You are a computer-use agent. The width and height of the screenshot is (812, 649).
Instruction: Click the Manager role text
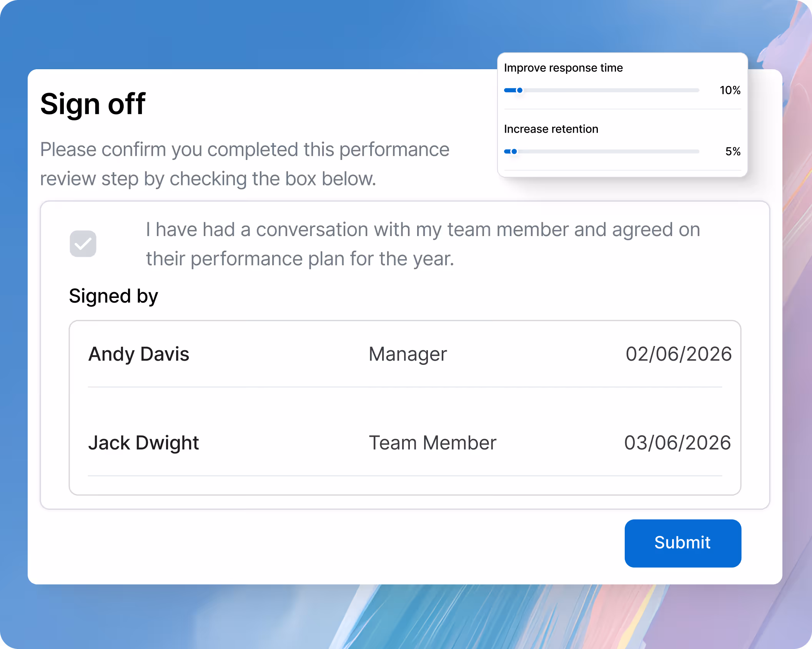(x=408, y=354)
